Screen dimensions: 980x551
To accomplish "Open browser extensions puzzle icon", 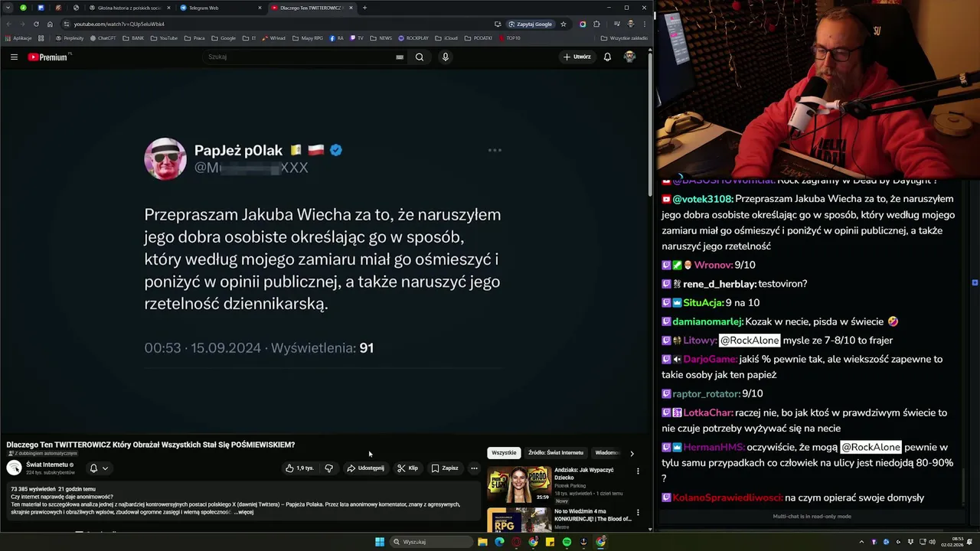I will (596, 24).
